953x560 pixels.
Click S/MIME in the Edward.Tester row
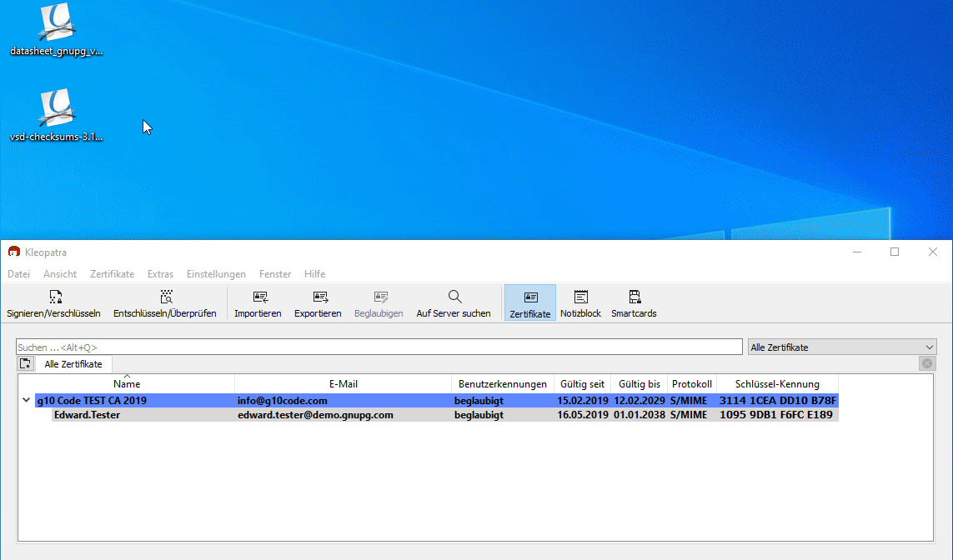click(x=689, y=415)
